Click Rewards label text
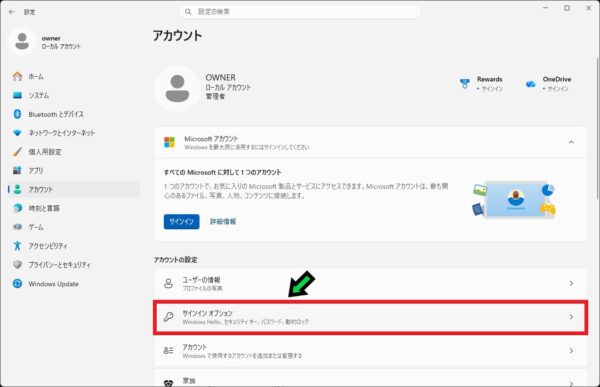600x387 pixels. (x=489, y=79)
